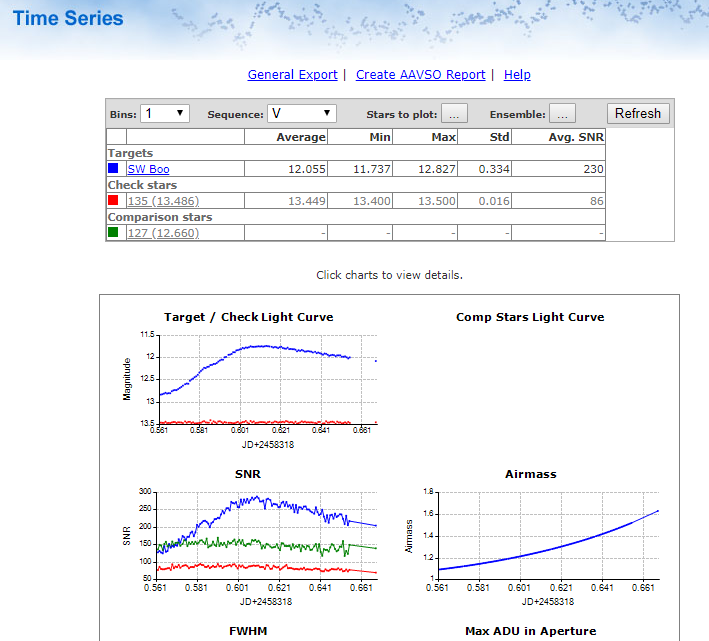
Task: Select check star 135 (13.486) link
Action: tap(163, 202)
